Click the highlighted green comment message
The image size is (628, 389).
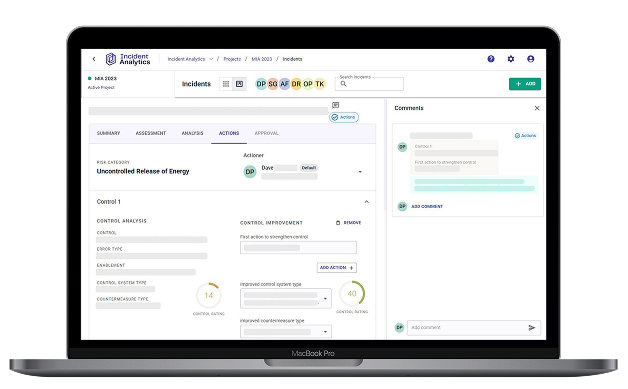(474, 185)
